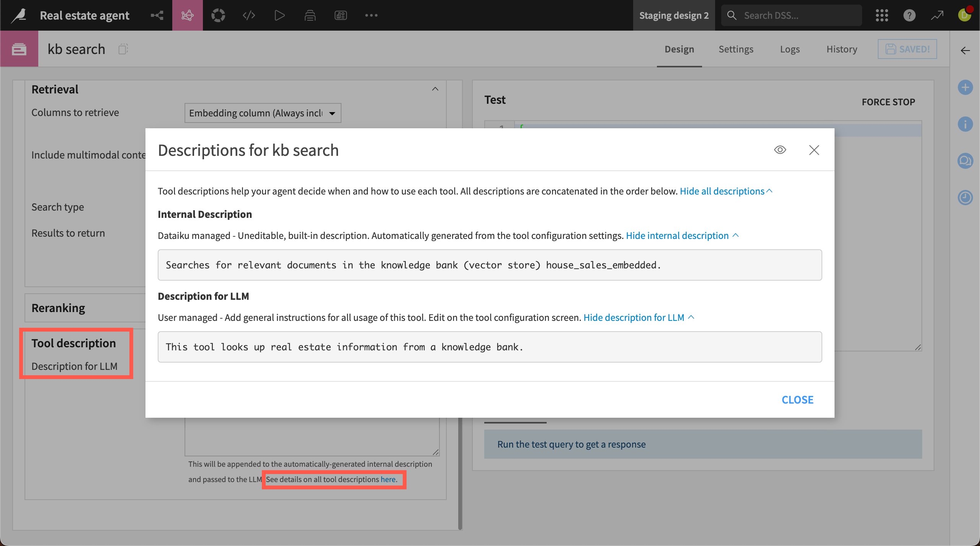Switch to the Logs tab

point(790,49)
